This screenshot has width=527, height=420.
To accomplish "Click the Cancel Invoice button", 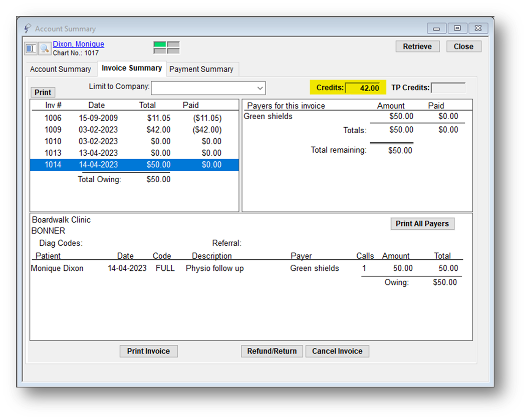I will (337, 351).
